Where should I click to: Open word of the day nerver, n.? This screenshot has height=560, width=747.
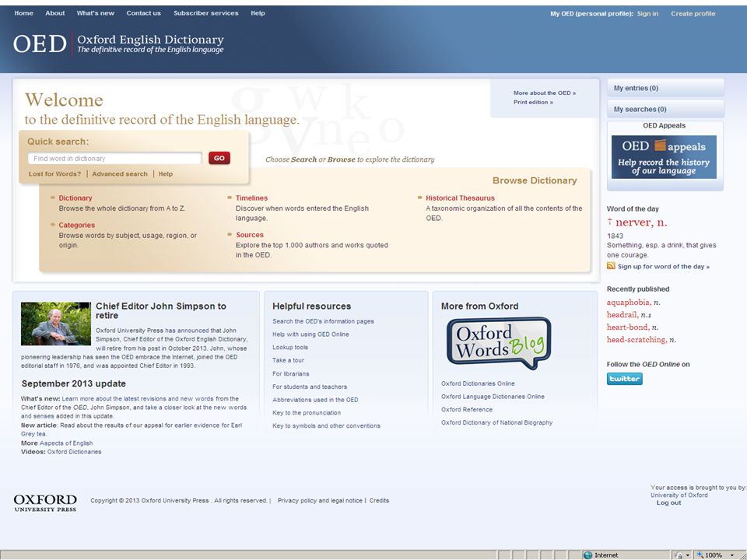click(x=640, y=222)
